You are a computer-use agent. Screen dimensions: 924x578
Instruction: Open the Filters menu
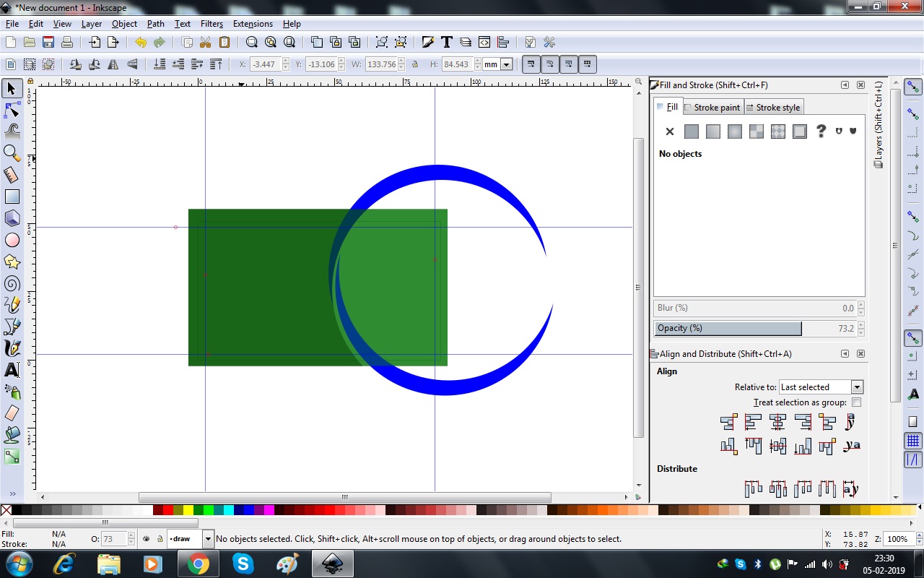click(212, 24)
